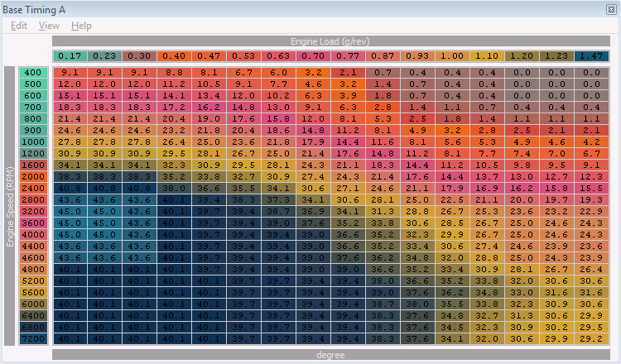This screenshot has width=621, height=364.
Task: Click the 29.9 cell in the 4000 RPM row
Action: 452,235
